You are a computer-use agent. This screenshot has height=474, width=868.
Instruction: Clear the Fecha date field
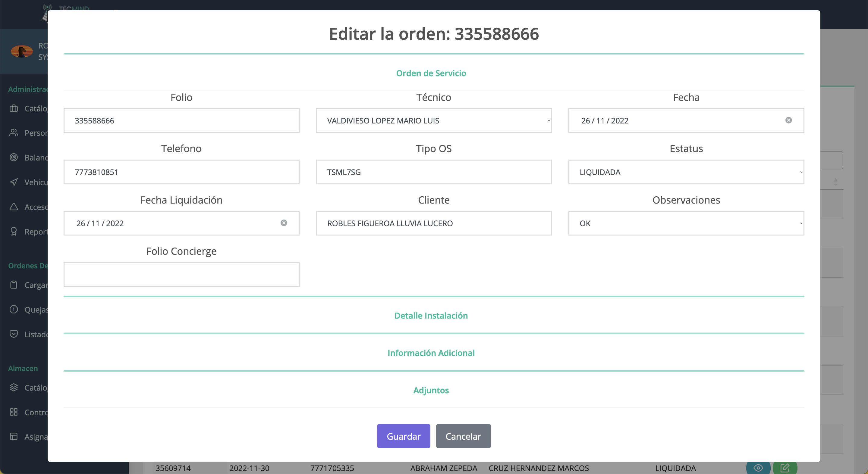point(788,120)
